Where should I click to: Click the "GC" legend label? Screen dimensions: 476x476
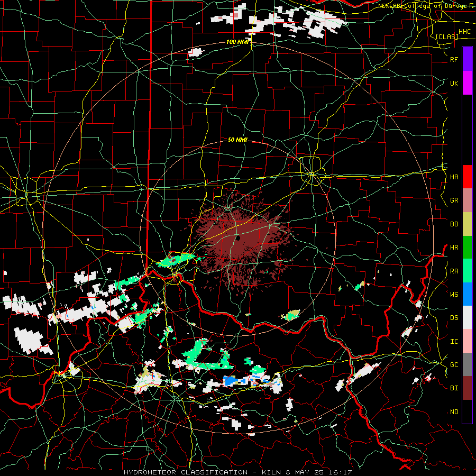(x=454, y=365)
